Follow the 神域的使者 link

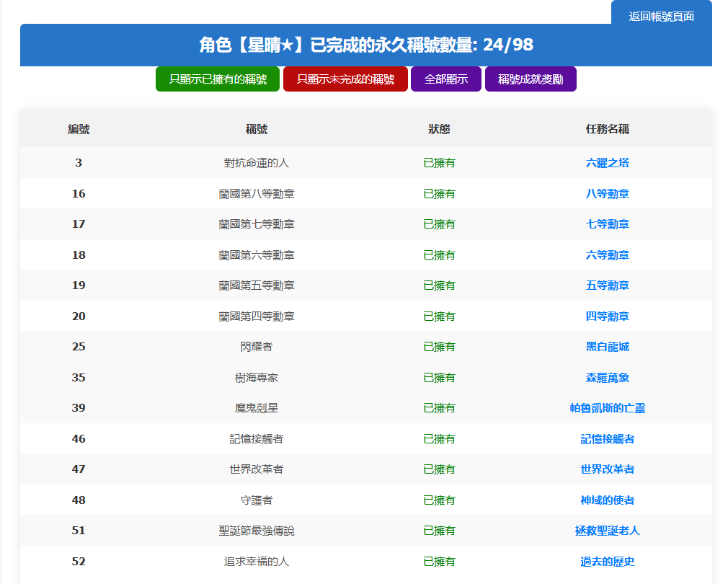tap(608, 500)
